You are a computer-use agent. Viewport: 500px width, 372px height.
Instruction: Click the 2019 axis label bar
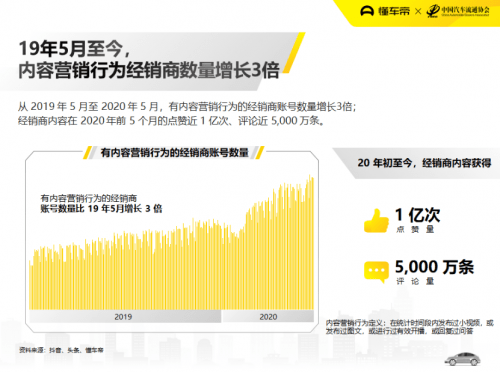(x=125, y=316)
